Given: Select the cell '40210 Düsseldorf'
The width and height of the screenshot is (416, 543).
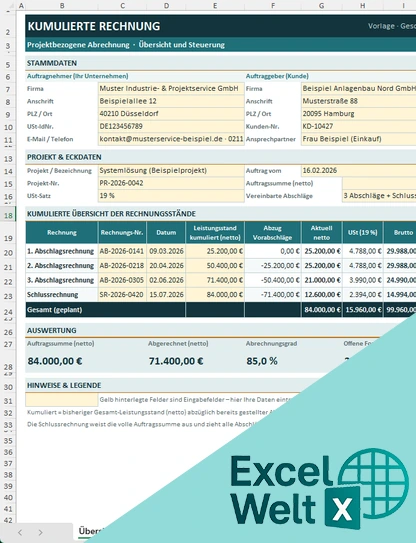Looking at the screenshot, I should (x=171, y=114).
